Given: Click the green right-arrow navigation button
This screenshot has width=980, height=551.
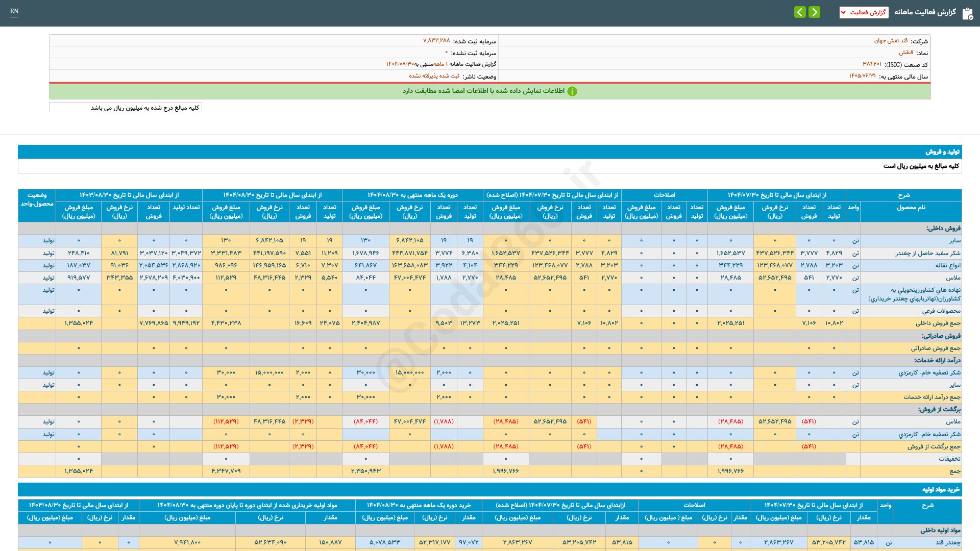Looking at the screenshot, I should click(815, 12).
